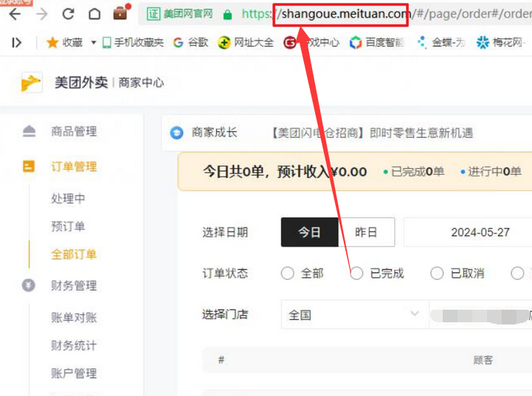This screenshot has height=396, width=532.
Task: Open the 商品管理 menu
Action: click(x=74, y=131)
